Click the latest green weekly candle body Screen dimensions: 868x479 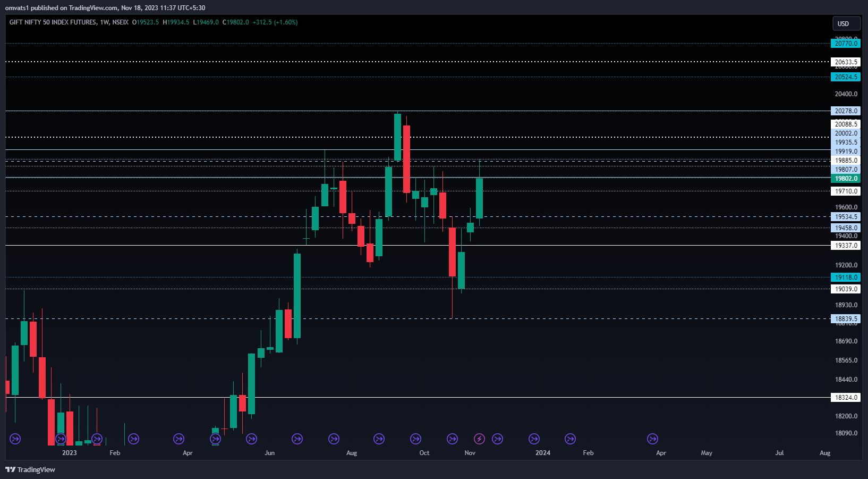point(479,198)
